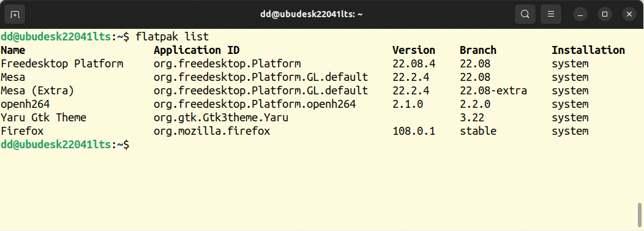Click the Freedesktop Platform name entry
The image size is (644, 231).
point(62,64)
